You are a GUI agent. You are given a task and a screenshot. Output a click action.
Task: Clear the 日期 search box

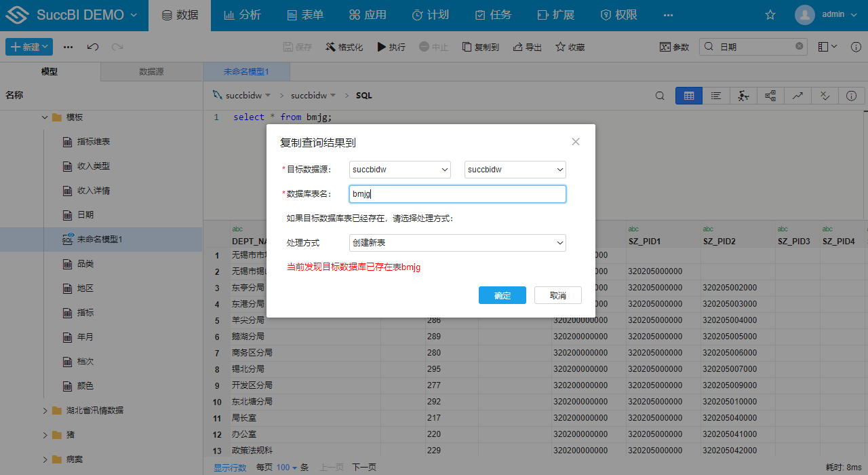[x=799, y=46]
